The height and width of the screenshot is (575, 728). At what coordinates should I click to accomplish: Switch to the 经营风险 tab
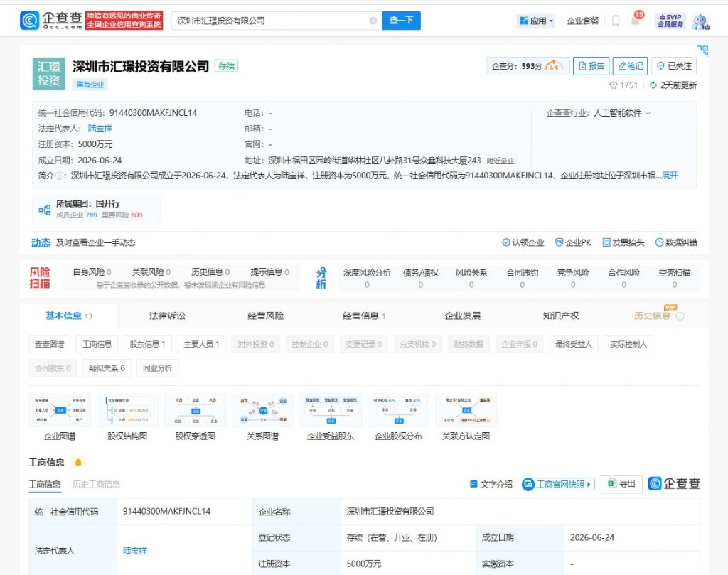(x=266, y=316)
